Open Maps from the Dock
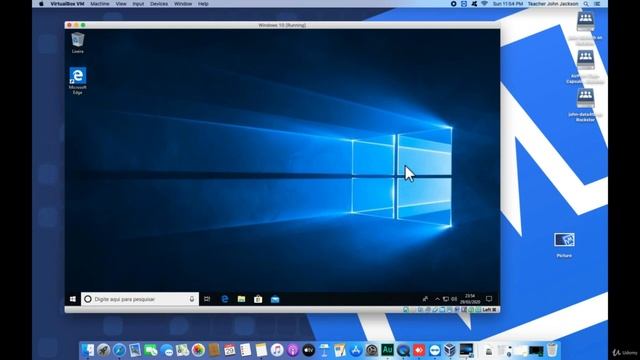 [182, 350]
